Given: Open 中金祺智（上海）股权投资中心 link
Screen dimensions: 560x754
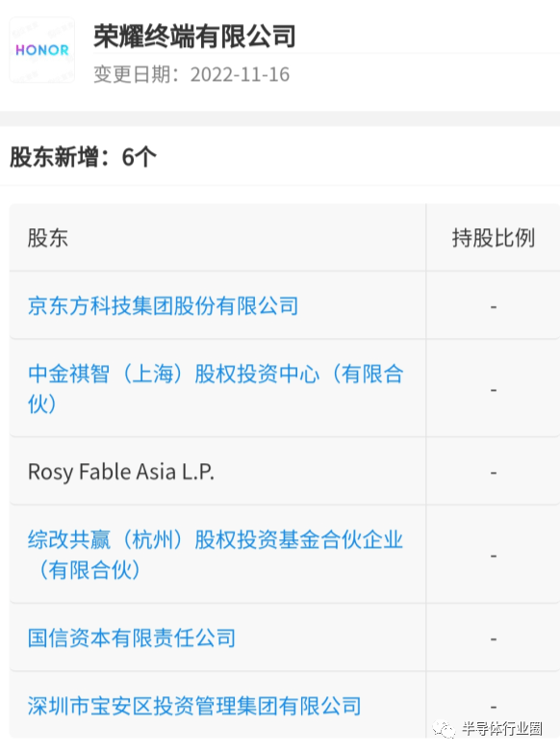Looking at the screenshot, I should coord(216,388).
